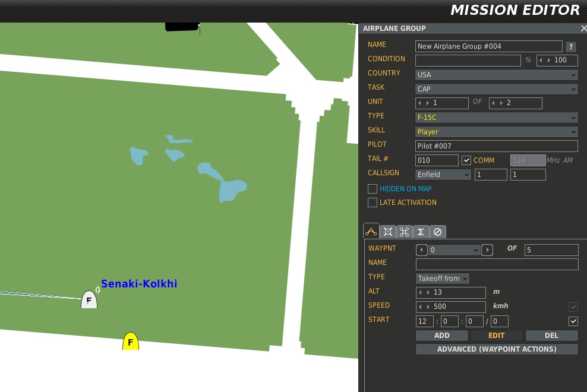
Task: Open the CALLSIGN dropdown showing Enfield
Action: [x=443, y=175]
